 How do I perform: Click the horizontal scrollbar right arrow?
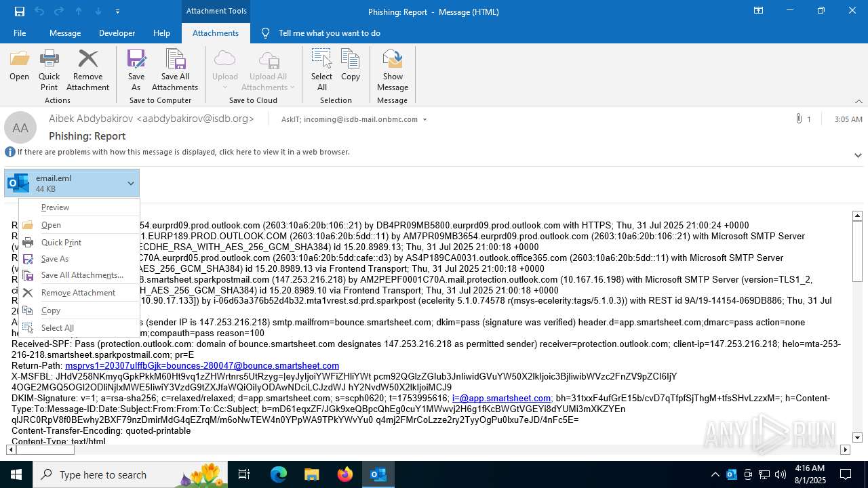click(x=845, y=449)
